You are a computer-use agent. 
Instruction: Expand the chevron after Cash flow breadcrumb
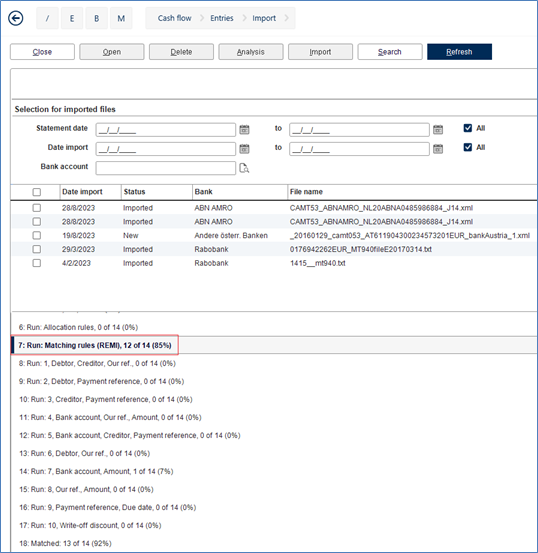(x=202, y=18)
